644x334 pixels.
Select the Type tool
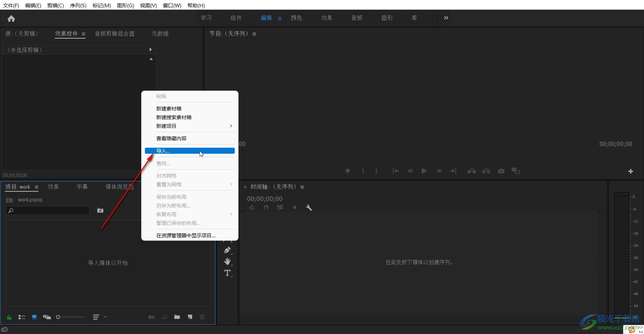(227, 273)
